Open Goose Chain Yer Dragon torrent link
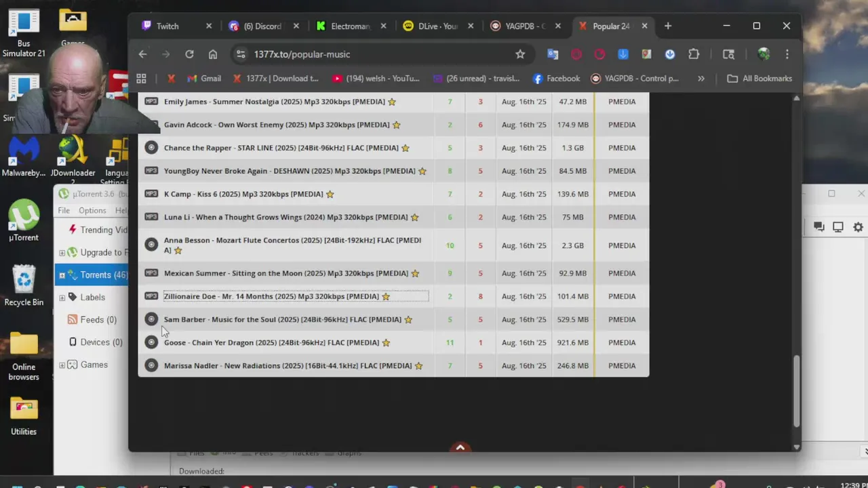This screenshot has height=488, width=868. 271,343
